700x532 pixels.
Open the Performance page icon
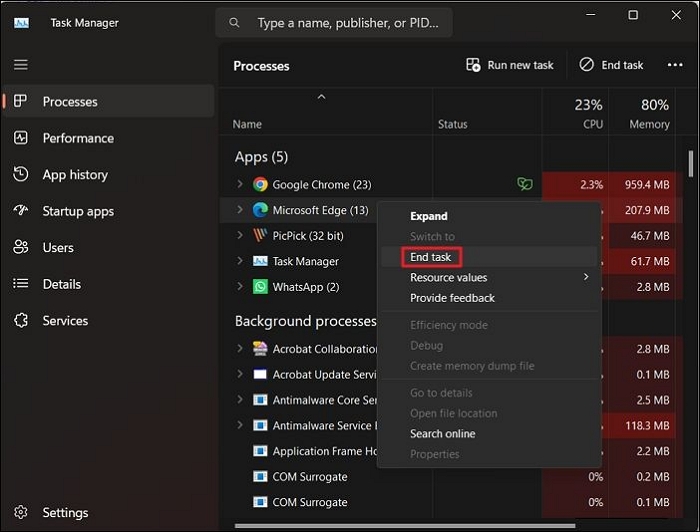pos(21,138)
